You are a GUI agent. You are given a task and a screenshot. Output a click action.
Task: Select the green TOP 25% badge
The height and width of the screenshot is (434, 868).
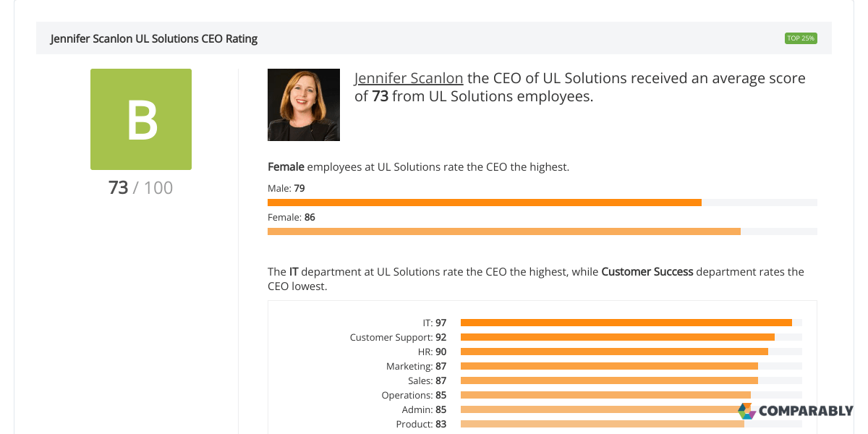(801, 38)
